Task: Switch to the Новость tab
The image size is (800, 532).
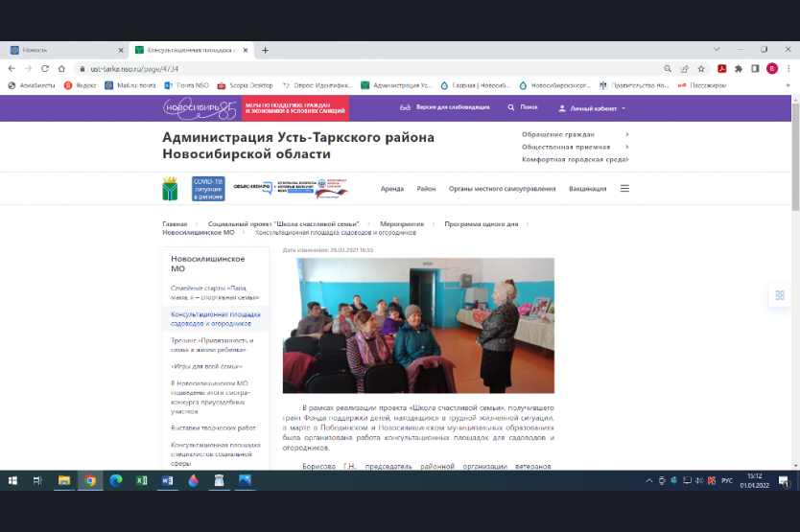Action: pyautogui.click(x=65, y=50)
